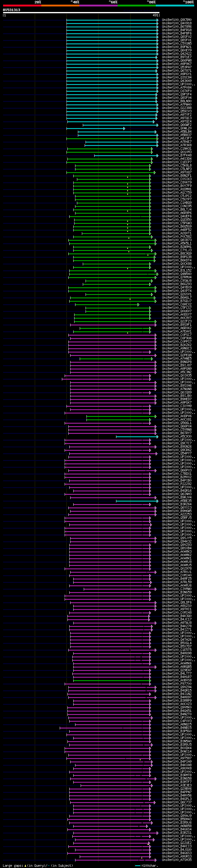Image resolution: width=197 pixels, height=868 pixels.
Task: Select UniRef100_Q7RMU4 label
Action: pyautogui.click(x=176, y=277)
